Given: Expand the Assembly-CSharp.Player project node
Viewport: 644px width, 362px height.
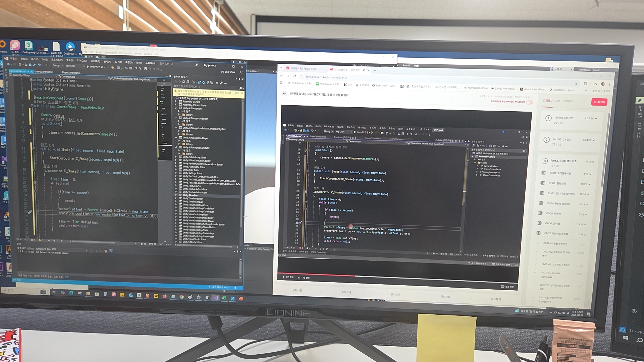Looking at the screenshot, I should pyautogui.click(x=176, y=105).
